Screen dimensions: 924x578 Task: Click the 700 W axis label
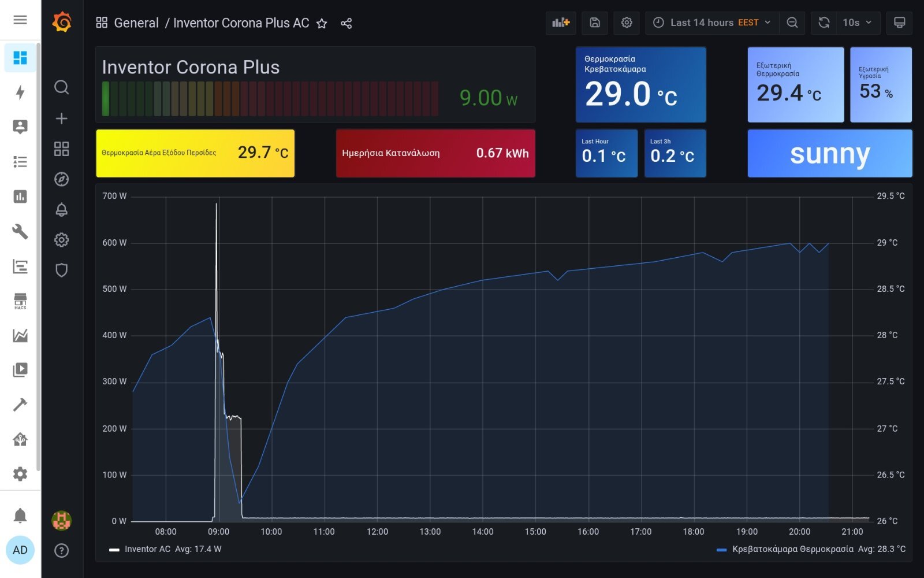(x=114, y=196)
